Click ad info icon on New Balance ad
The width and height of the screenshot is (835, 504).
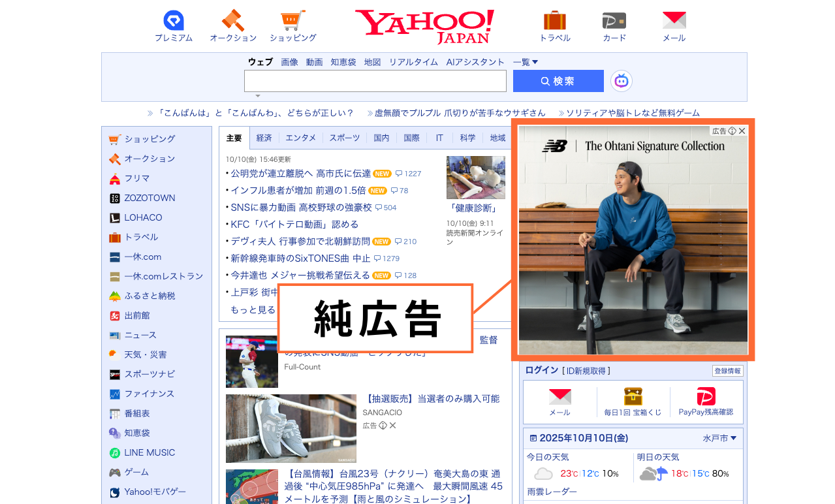tap(732, 131)
